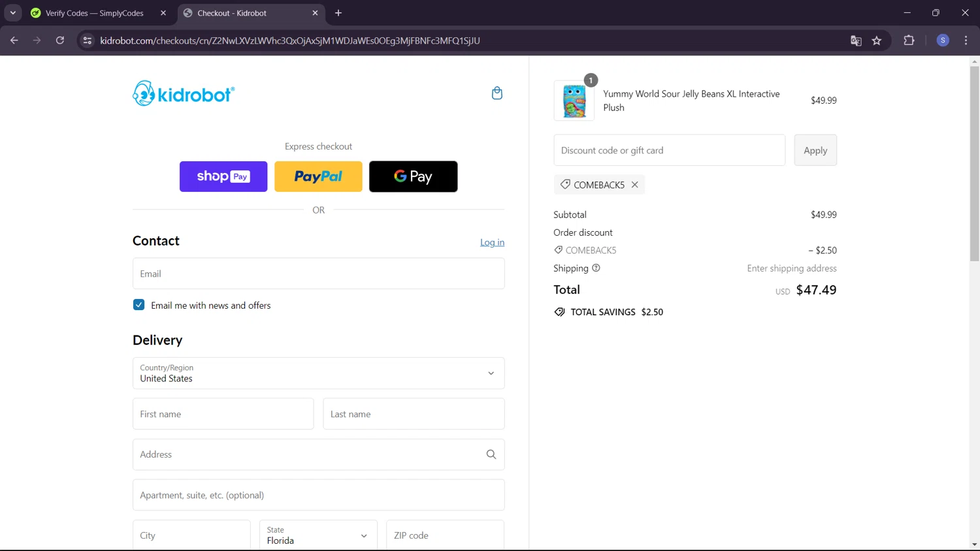Close the Checkout - Kidrobot tab
The image size is (980, 551).
(315, 13)
